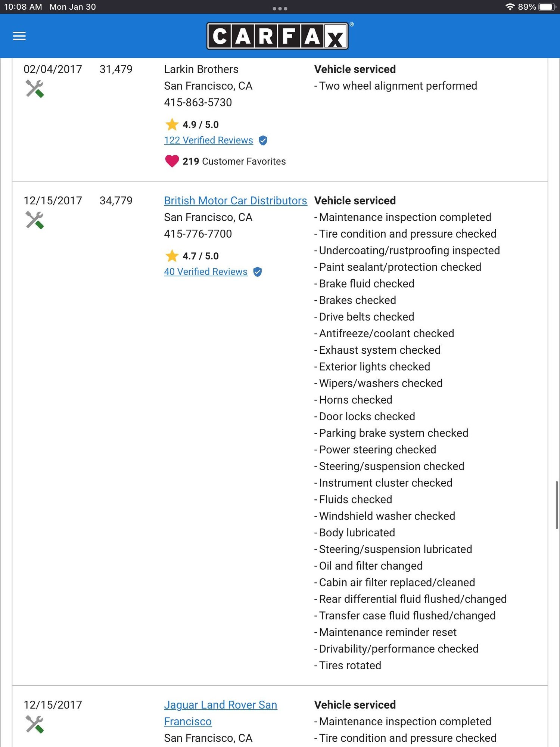This screenshot has width=560, height=747.
Task: Open 122 Verified Reviews link
Action: (208, 140)
